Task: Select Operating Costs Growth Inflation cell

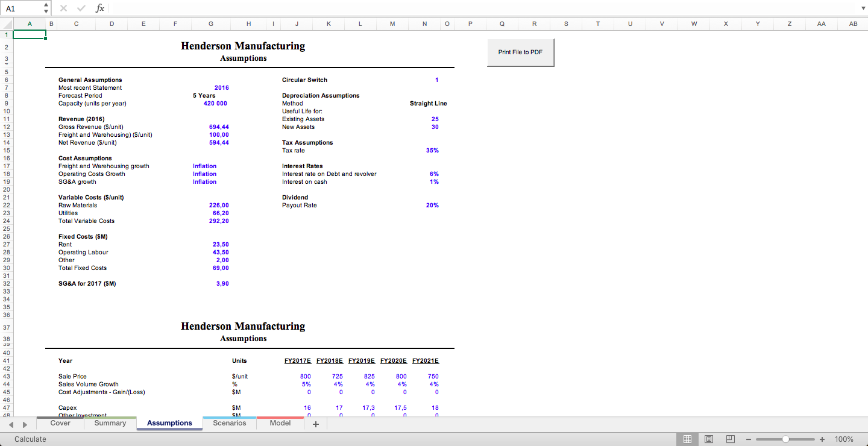Action: click(x=205, y=174)
